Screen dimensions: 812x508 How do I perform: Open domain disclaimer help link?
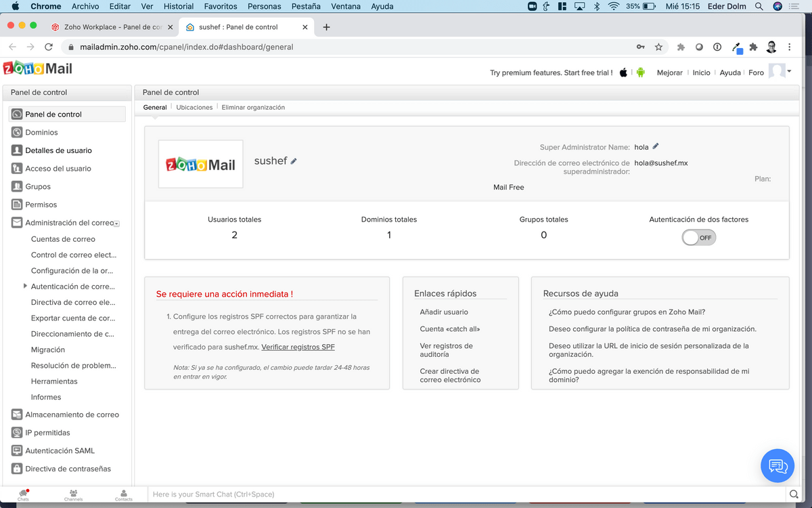pyautogui.click(x=649, y=375)
